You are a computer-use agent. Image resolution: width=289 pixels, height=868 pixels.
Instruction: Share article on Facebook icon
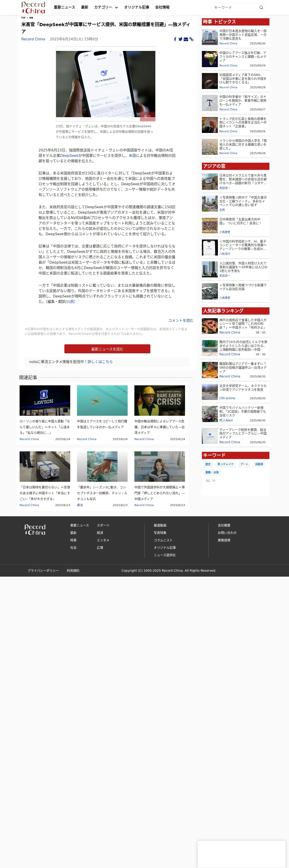pos(175,39)
